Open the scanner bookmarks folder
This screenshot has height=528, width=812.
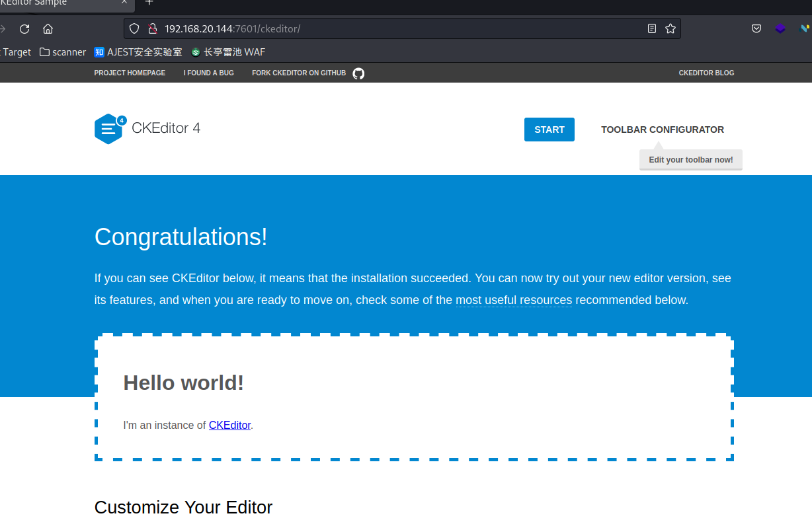point(63,52)
